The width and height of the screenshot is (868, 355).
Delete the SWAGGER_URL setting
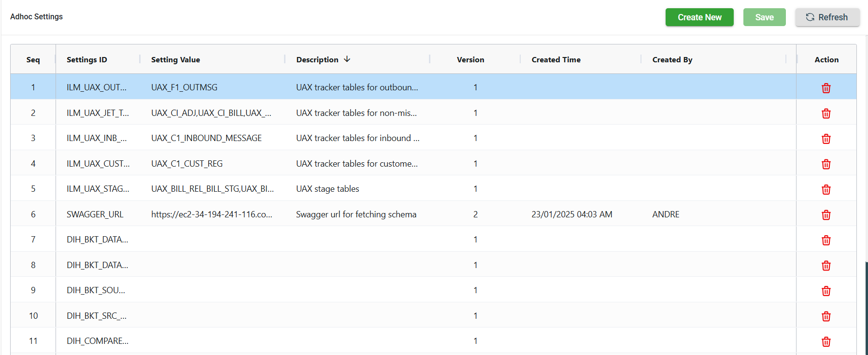pyautogui.click(x=826, y=215)
